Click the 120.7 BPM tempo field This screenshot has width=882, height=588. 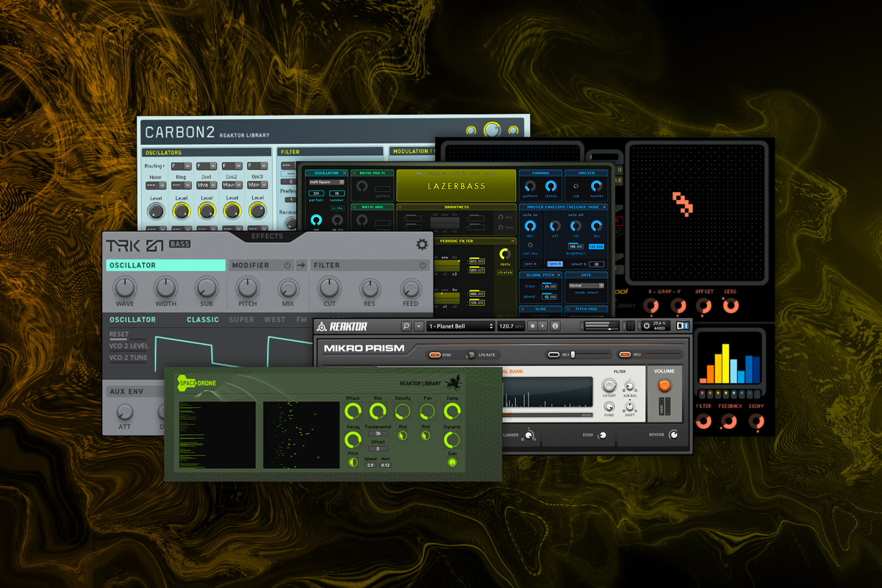click(512, 326)
